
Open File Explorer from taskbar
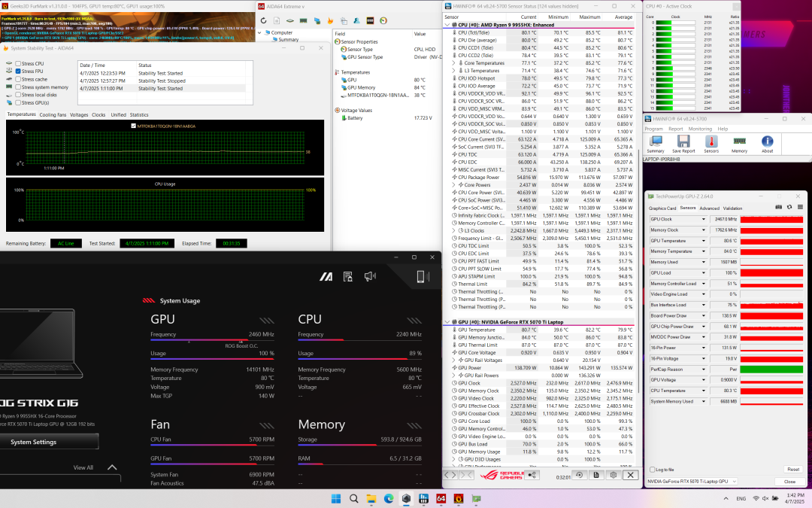pyautogui.click(x=371, y=499)
